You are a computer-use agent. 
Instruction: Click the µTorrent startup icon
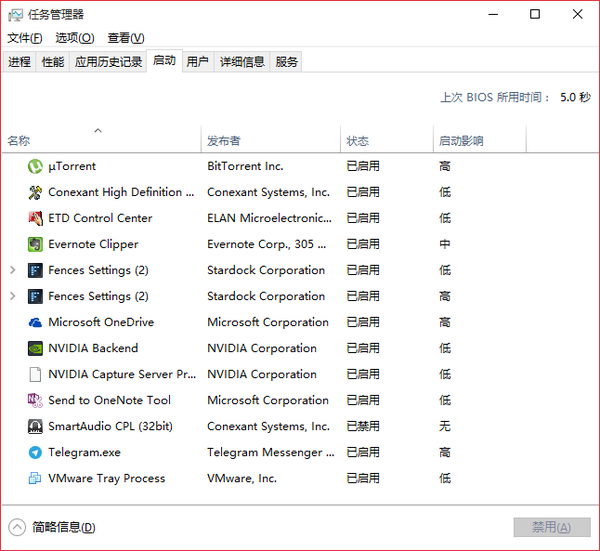[x=35, y=166]
